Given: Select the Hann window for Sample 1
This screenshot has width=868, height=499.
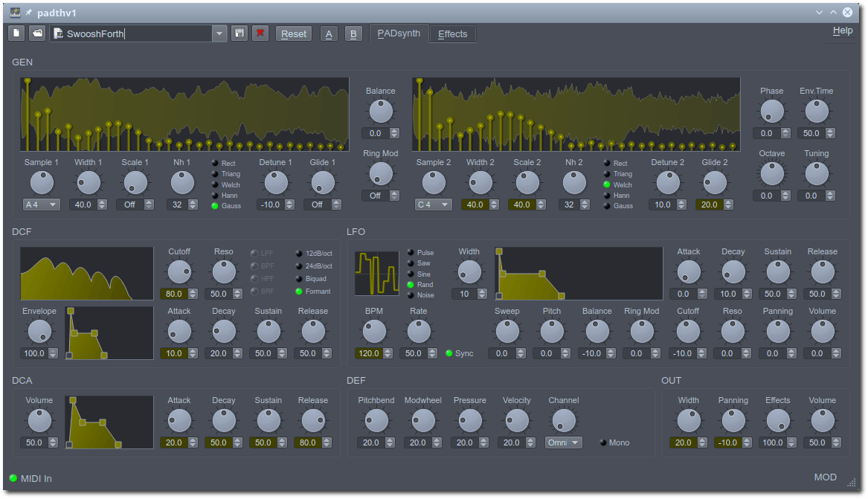Looking at the screenshot, I should pyautogui.click(x=215, y=196).
